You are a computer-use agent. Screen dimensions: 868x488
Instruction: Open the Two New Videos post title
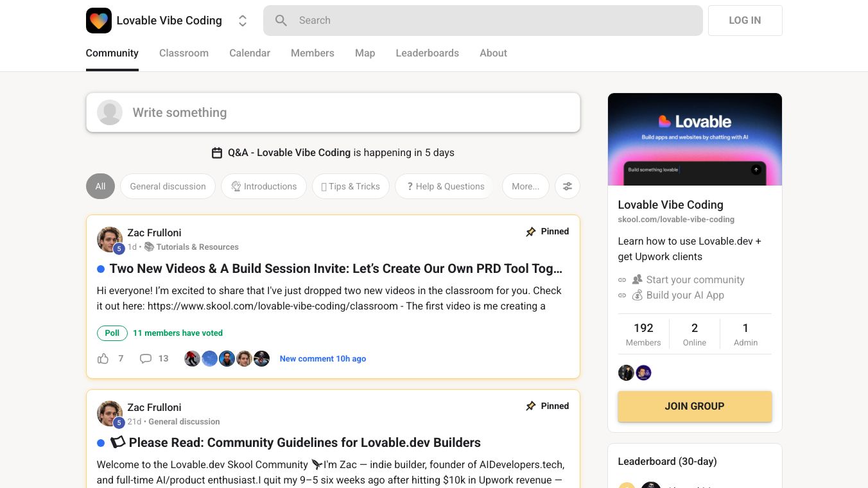(x=336, y=268)
